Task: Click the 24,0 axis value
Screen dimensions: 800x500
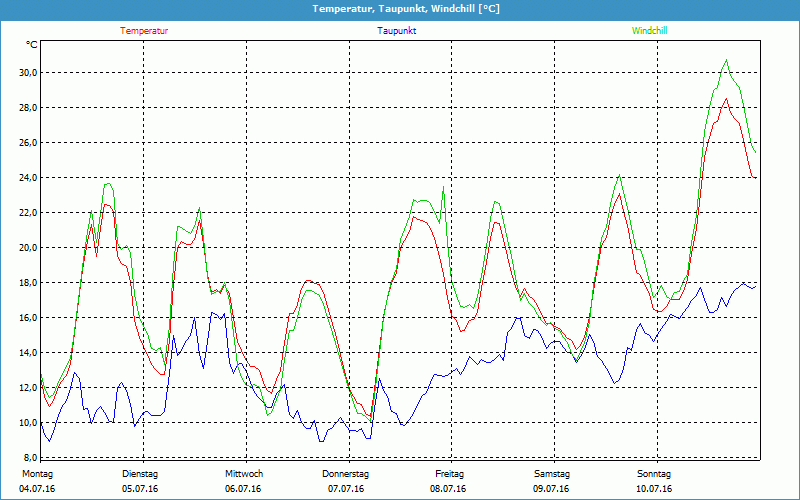Action: [x=27, y=178]
